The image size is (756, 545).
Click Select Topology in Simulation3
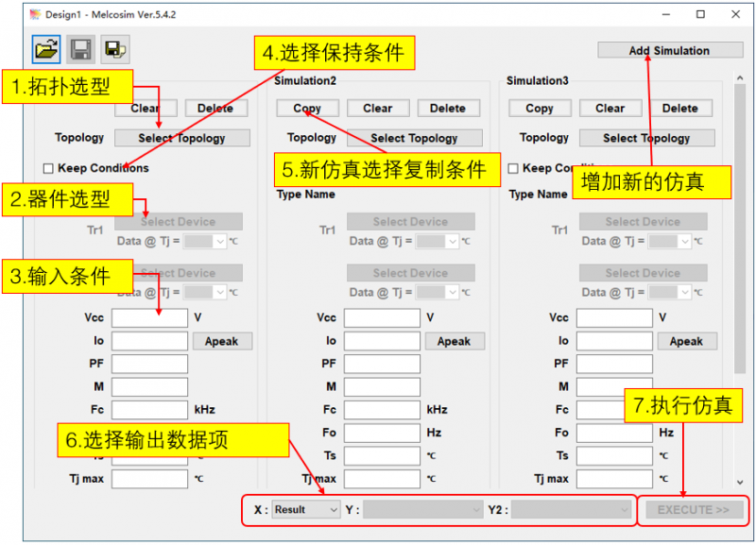coord(646,138)
